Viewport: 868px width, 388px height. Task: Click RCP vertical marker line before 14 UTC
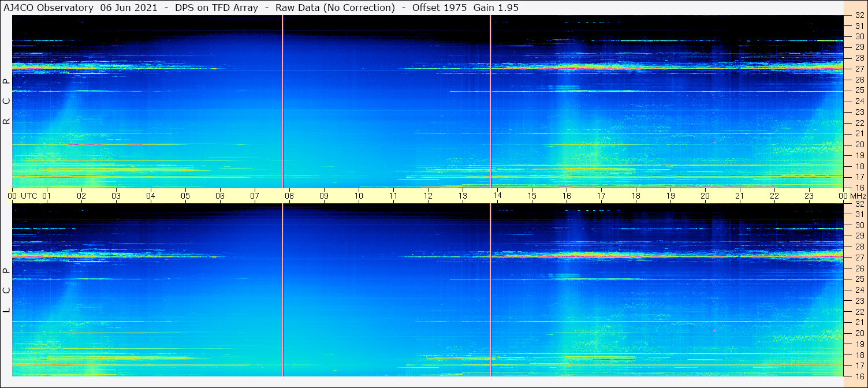(490, 102)
